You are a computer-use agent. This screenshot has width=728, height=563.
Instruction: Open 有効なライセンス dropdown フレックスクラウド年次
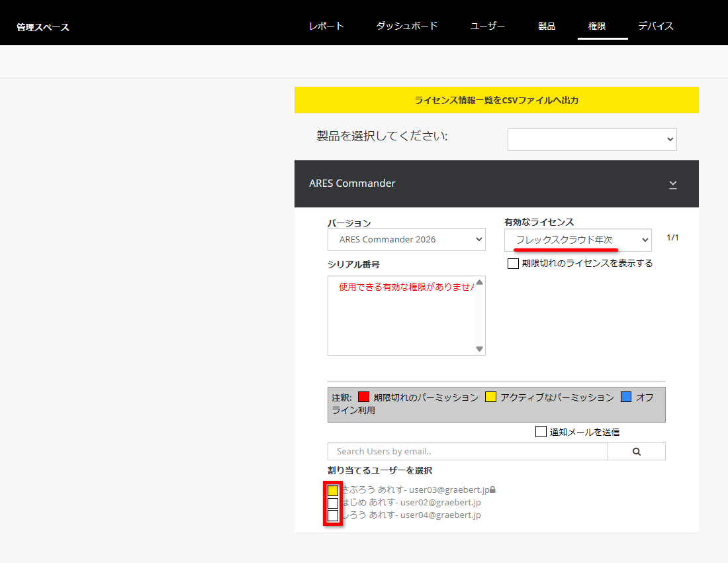[577, 240]
